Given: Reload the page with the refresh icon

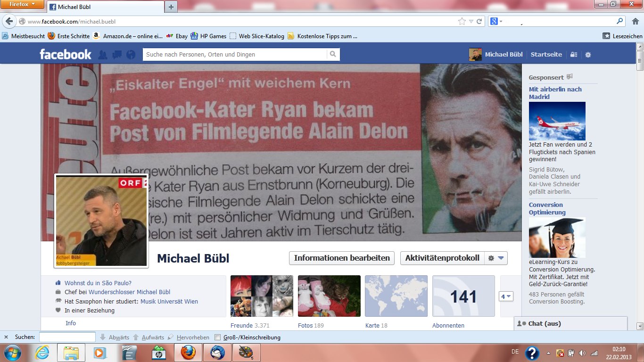Looking at the screenshot, I should (x=479, y=22).
